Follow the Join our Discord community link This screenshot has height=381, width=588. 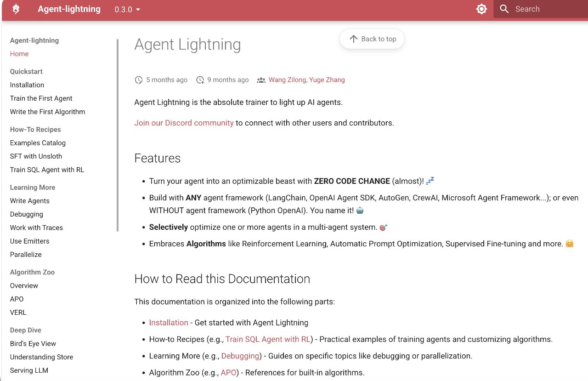pos(184,123)
